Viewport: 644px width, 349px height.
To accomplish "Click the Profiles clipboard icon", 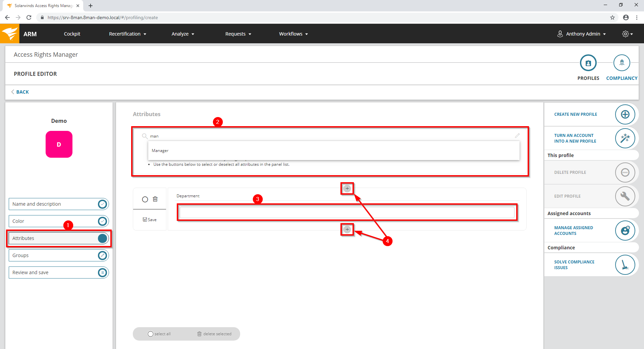I will (588, 63).
